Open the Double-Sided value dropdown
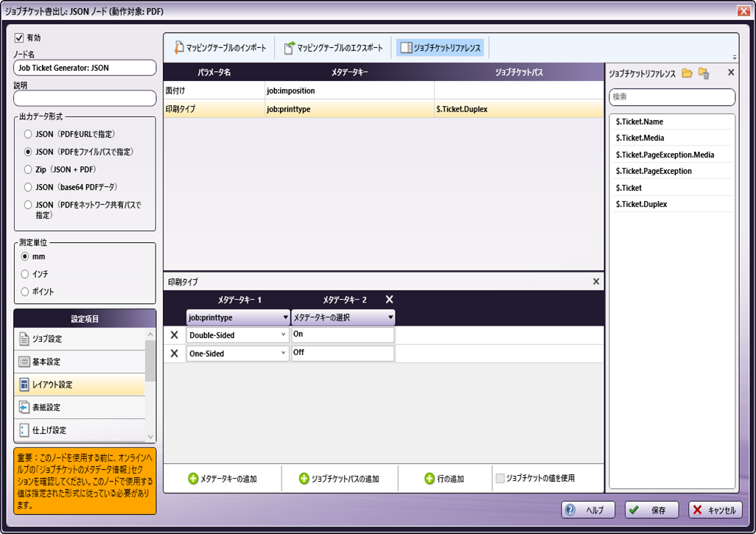Screen dimensions: 756x534 (x=238, y=335)
